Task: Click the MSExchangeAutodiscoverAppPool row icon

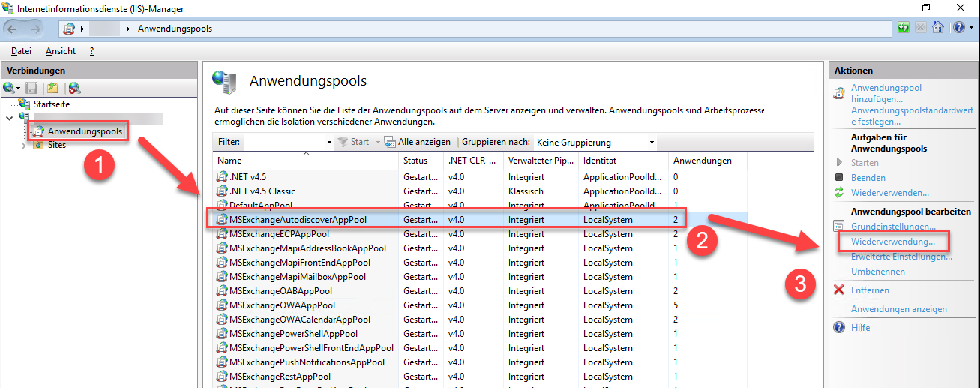Action: tap(222, 220)
